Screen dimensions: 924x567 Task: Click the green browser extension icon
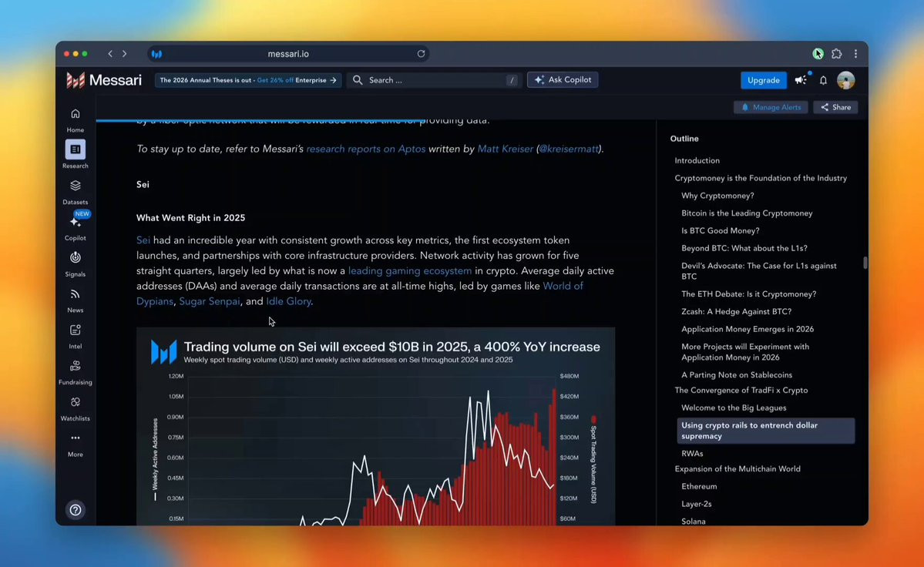pos(818,54)
